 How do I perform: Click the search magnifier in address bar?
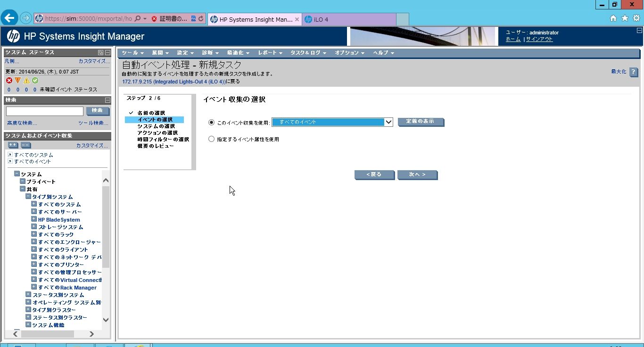[138, 19]
